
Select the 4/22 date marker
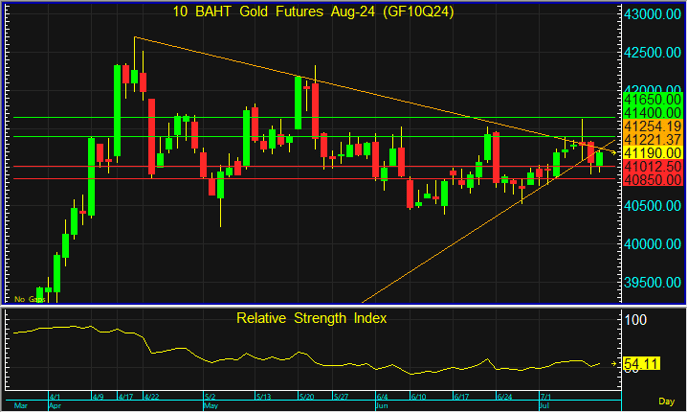coord(153,397)
